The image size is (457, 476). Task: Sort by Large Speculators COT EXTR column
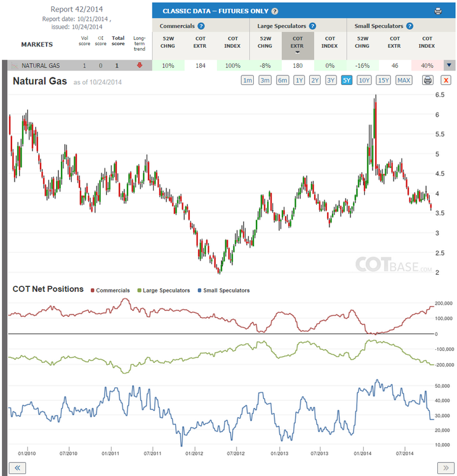click(298, 46)
